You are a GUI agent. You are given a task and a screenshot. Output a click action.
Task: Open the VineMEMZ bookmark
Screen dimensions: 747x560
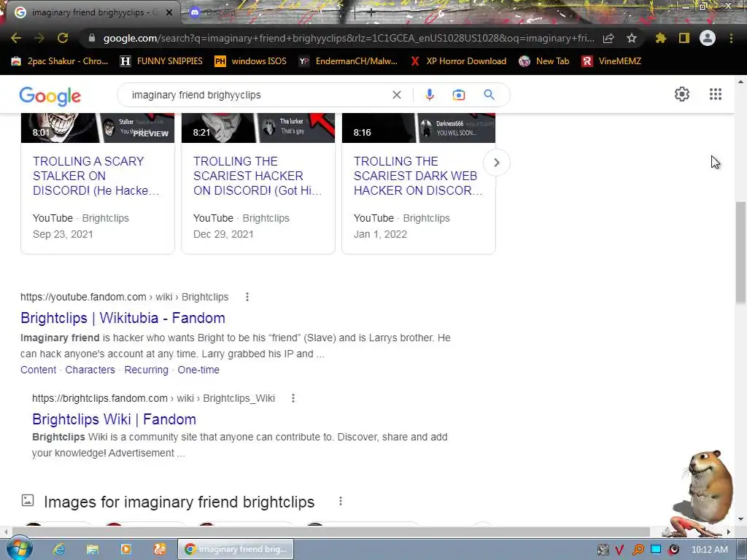click(611, 61)
